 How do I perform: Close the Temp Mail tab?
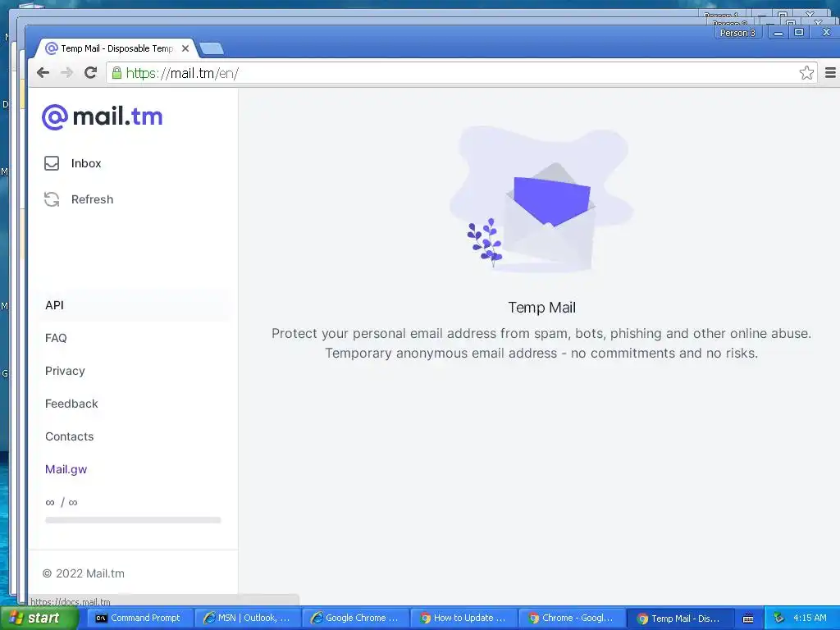coord(185,48)
